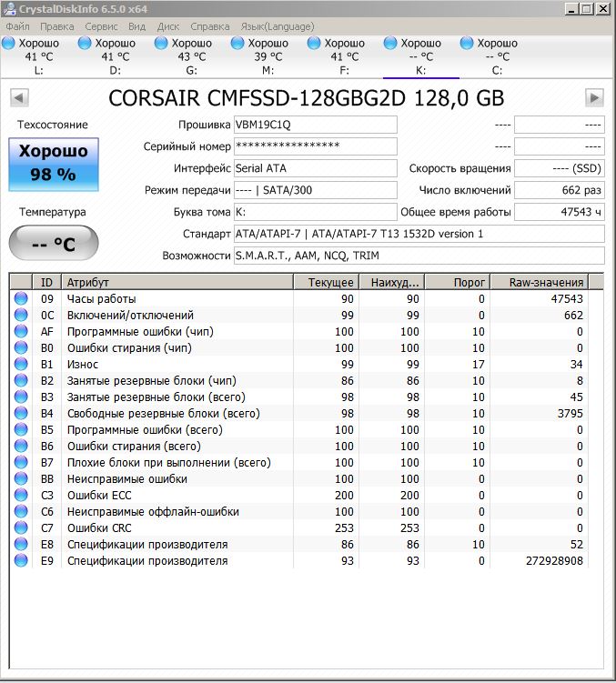The width and height of the screenshot is (616, 683).
Task: Click the temperature indicator showing -- °C
Action: pos(54,244)
